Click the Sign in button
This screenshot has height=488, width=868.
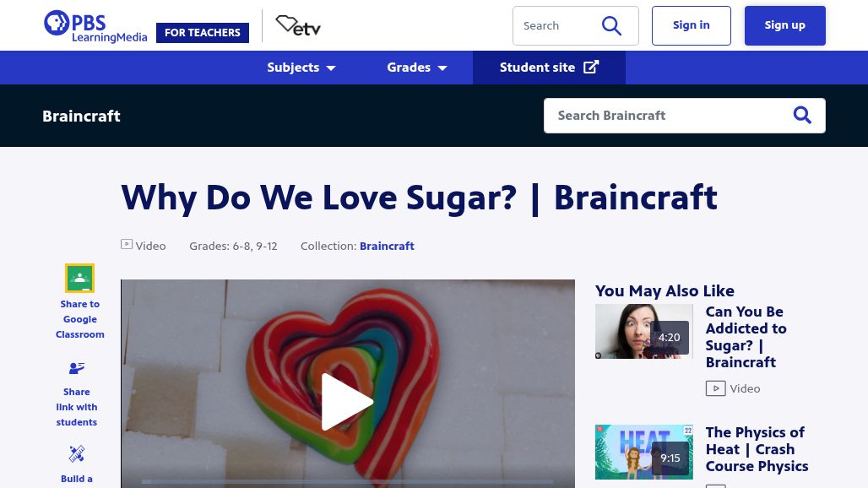(691, 25)
